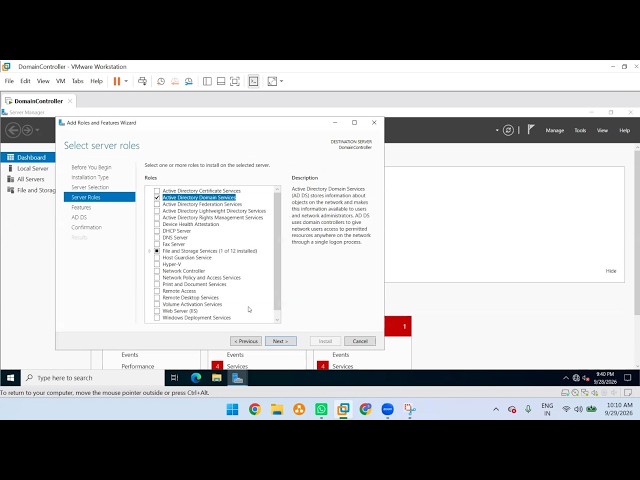Refresh Server Manager with the circular icon
Image resolution: width=640 pixels, height=480 pixels.
point(508,130)
